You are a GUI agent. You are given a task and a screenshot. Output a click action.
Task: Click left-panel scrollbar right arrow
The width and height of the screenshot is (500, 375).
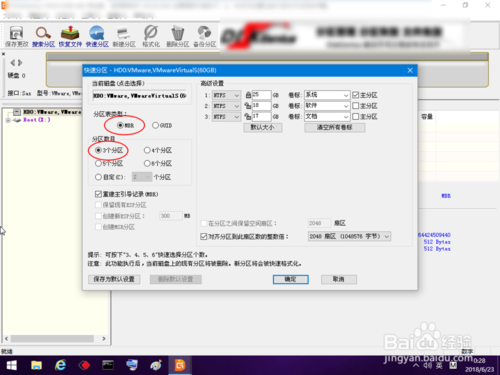point(104,339)
